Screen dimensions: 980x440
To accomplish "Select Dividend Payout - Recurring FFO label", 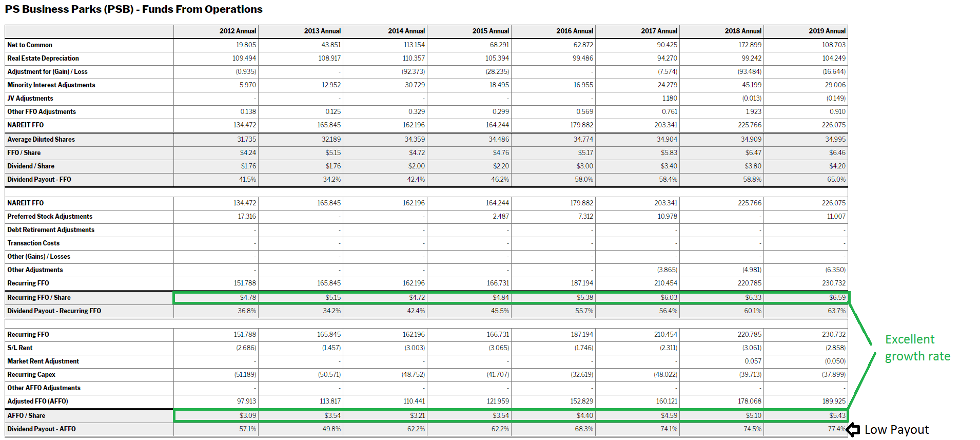I will tap(54, 311).
